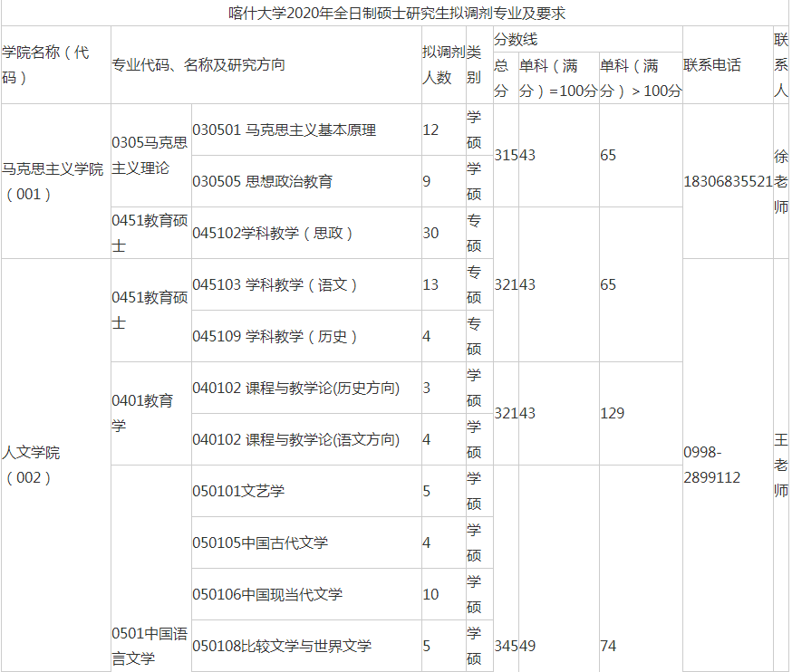Click quota 13 for 学科教学（语文）
792x672 pixels.
click(430, 284)
